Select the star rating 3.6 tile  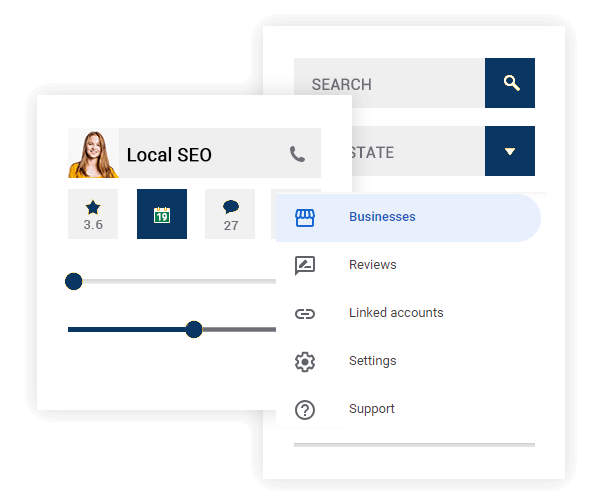tap(93, 214)
